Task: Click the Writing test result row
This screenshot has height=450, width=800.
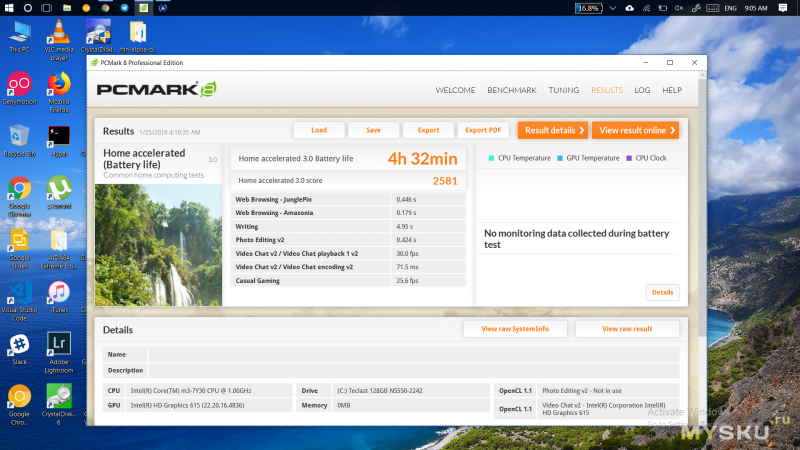Action: pos(348,227)
